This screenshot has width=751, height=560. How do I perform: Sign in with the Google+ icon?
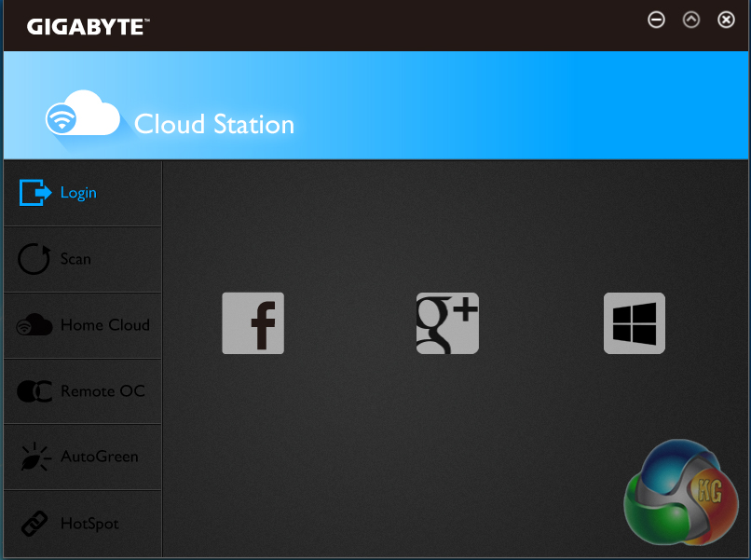click(x=447, y=323)
